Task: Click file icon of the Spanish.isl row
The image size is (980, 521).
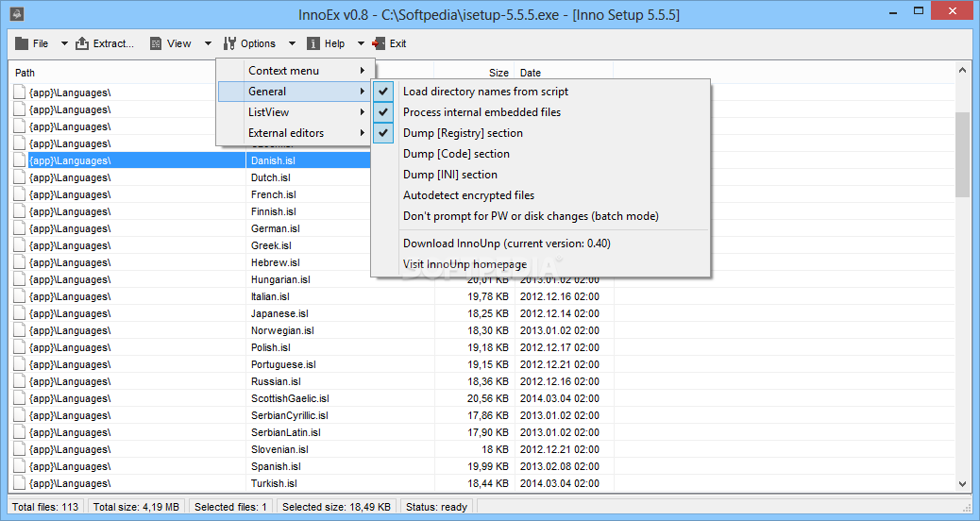Action: point(20,466)
